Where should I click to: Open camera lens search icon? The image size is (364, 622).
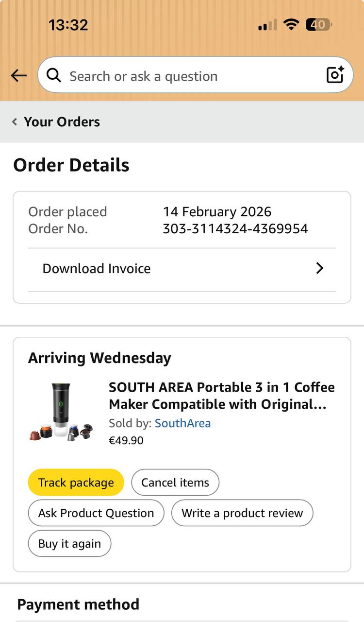click(x=335, y=75)
